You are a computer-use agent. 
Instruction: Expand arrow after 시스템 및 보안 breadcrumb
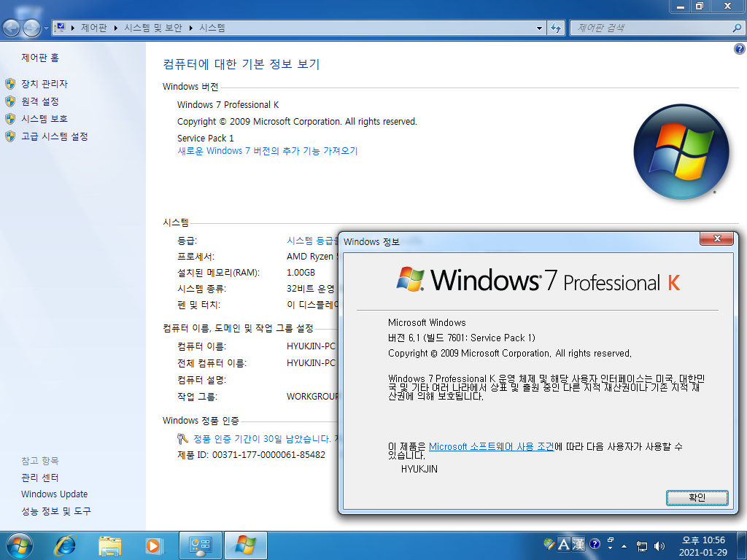(190, 28)
